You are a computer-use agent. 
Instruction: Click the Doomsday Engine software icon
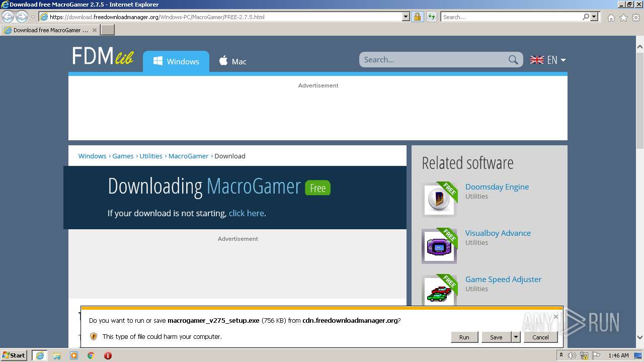pos(439,200)
